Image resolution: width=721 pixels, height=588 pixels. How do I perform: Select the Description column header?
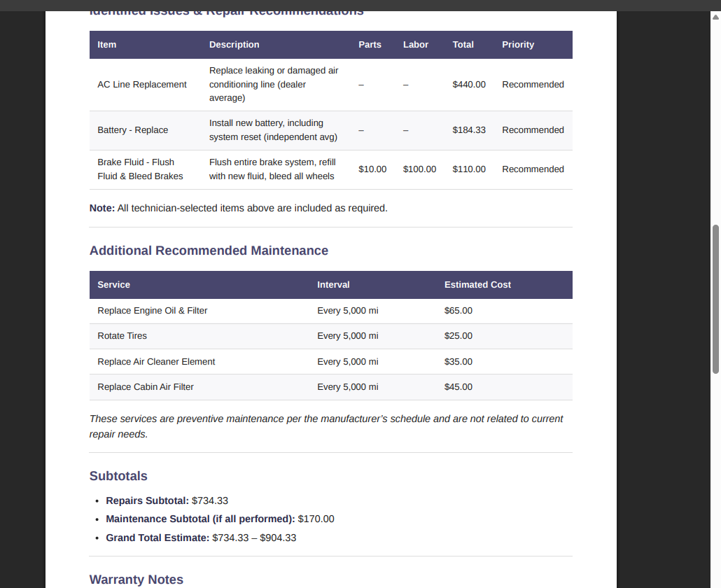pyautogui.click(x=234, y=44)
